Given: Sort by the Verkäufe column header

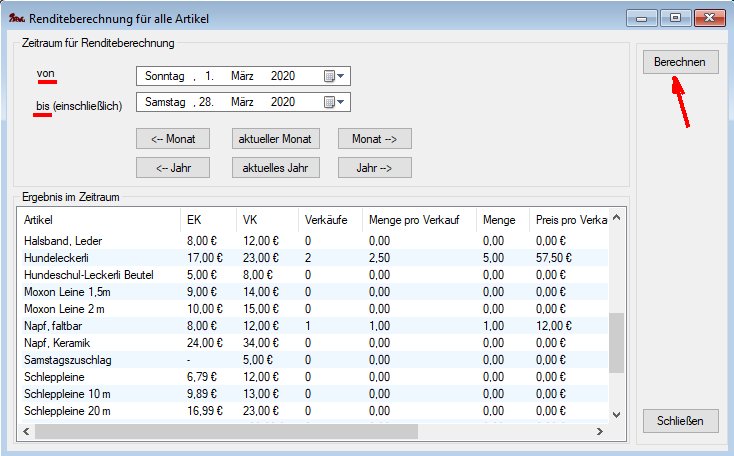Looking at the screenshot, I should coord(325,219).
